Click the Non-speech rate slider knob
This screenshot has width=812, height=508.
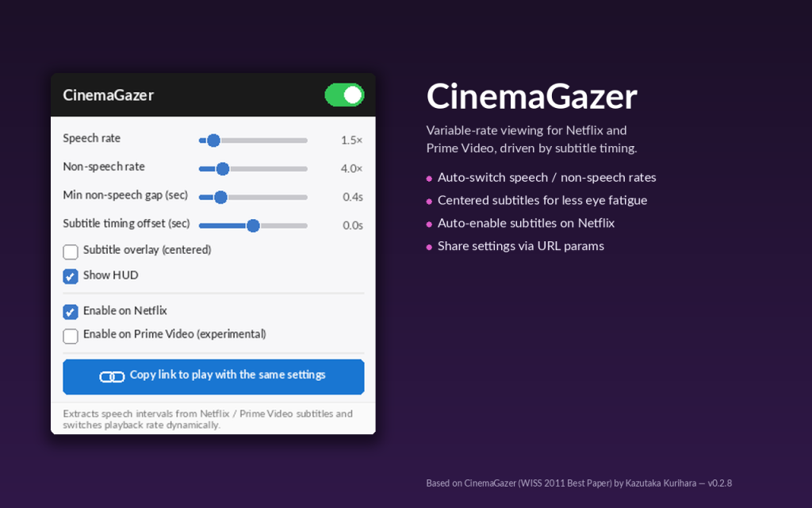pos(223,169)
